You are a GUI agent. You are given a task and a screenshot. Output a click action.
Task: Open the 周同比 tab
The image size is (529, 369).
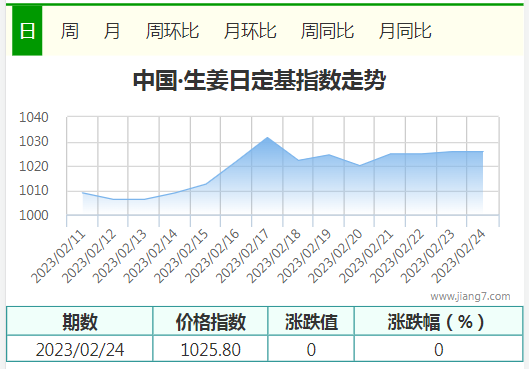tap(327, 31)
